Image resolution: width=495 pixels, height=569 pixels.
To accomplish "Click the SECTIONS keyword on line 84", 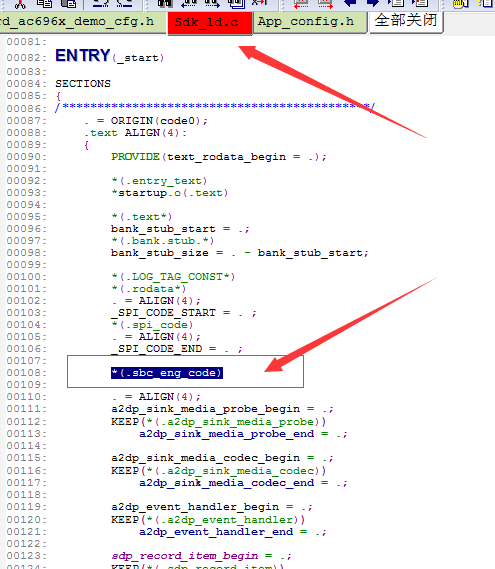I will 83,83.
